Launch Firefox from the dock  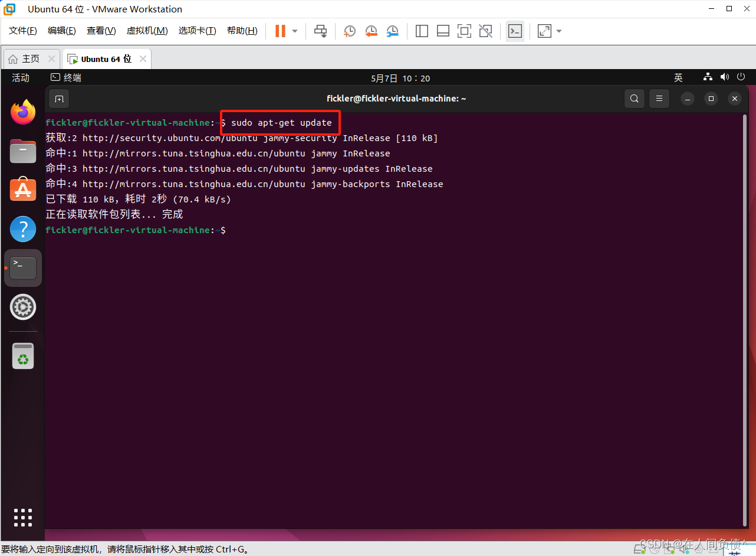point(23,112)
